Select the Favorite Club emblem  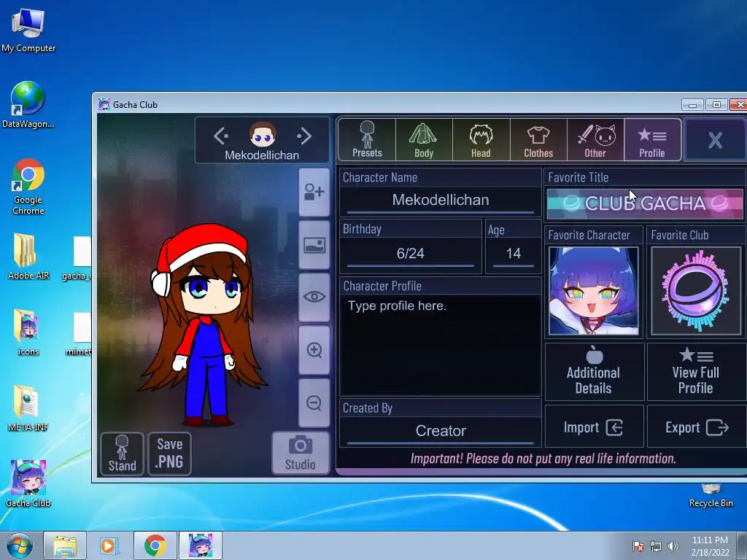click(x=695, y=291)
